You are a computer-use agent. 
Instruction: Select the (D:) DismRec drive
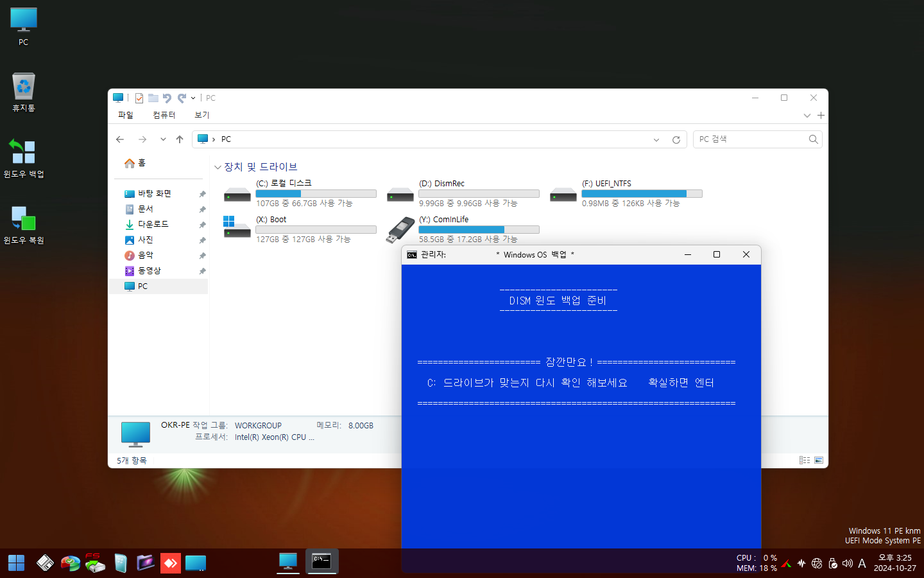[x=463, y=193]
